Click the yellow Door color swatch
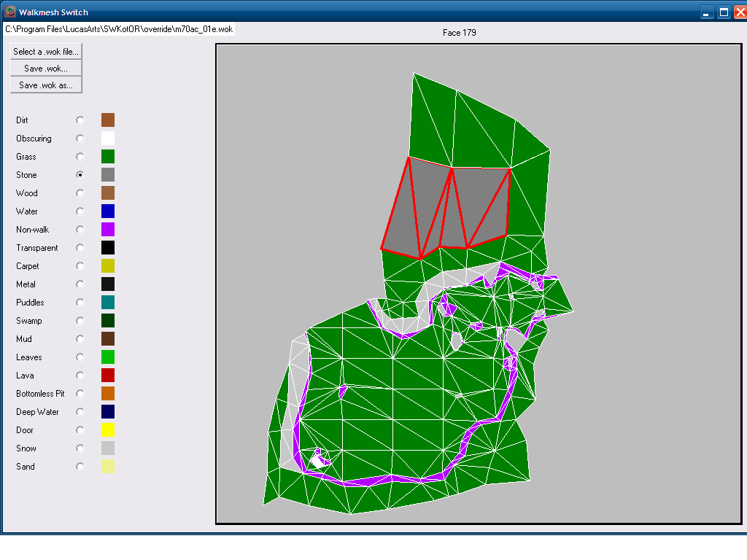Viewport: 747px width, 560px height. [108, 430]
